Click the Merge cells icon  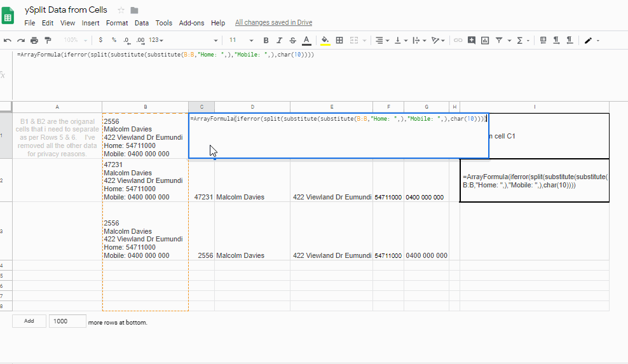(x=353, y=40)
